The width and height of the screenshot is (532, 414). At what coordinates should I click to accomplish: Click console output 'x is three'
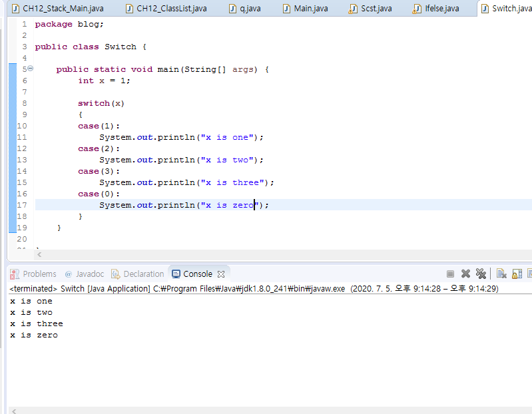pyautogui.click(x=37, y=323)
